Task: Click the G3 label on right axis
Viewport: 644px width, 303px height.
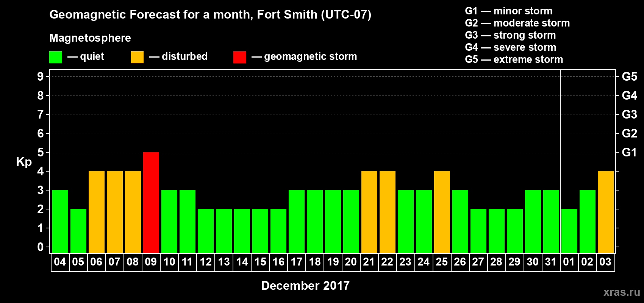Action: coord(629,114)
